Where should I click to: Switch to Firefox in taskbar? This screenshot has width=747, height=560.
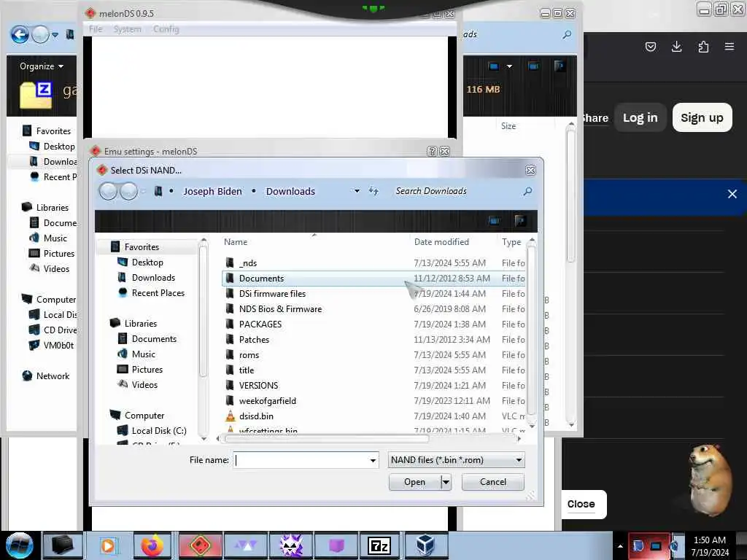(152, 545)
